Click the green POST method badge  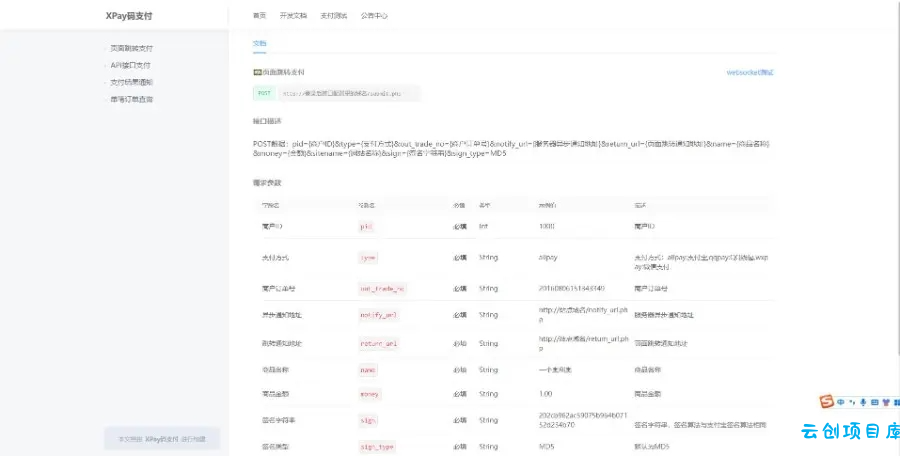pos(264,93)
